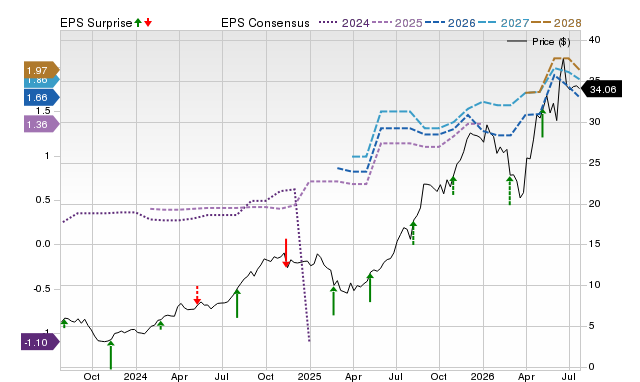Click the green up arrow in EPS Surprise legend
This screenshot has height=382, width=640.
point(138,23)
